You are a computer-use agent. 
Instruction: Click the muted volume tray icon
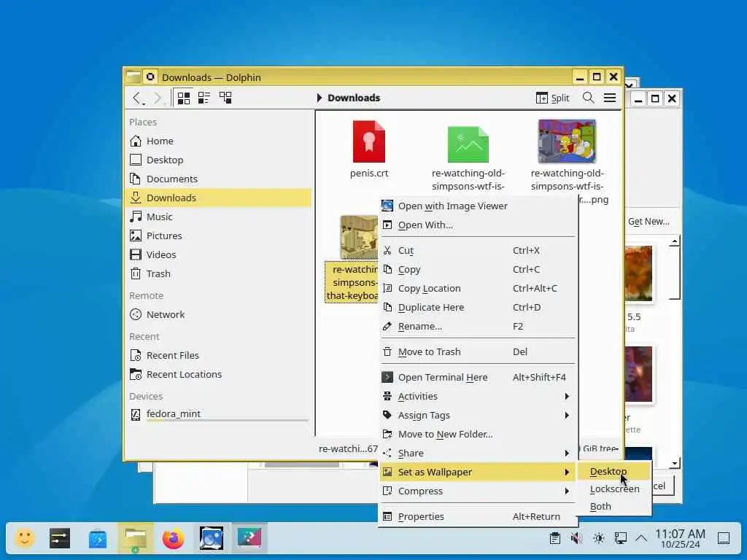click(576, 539)
